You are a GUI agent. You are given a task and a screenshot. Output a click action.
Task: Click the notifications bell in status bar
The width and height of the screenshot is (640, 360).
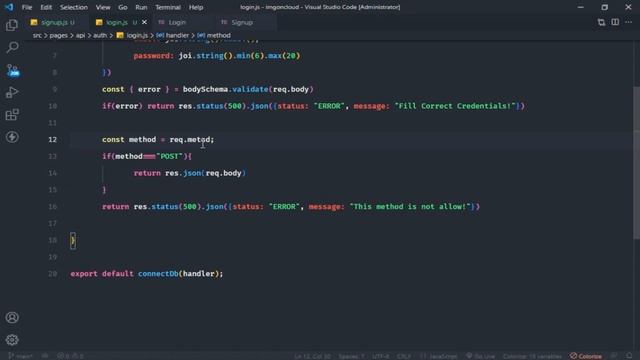pyautogui.click(x=629, y=356)
